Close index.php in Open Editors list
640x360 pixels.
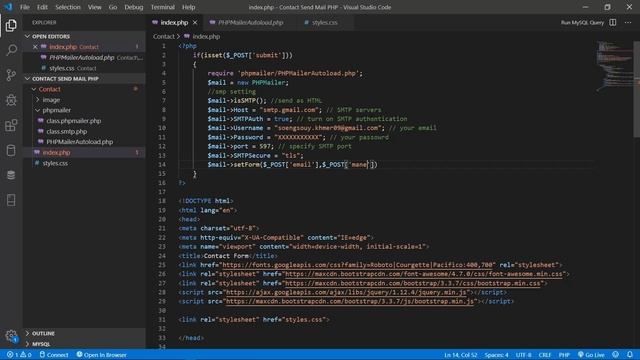click(x=35, y=47)
